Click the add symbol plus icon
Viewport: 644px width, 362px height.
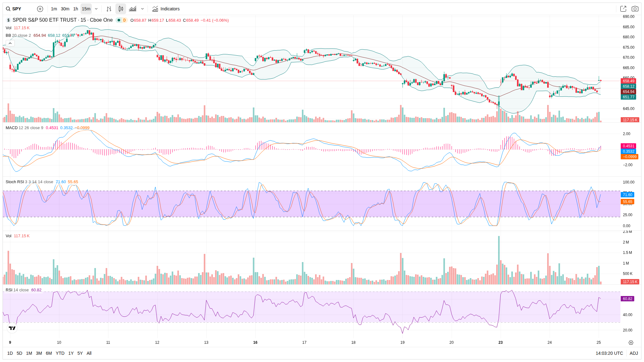click(x=40, y=9)
